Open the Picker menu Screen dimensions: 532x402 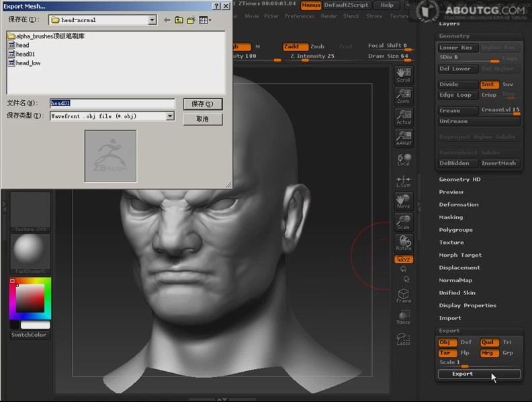tap(271, 16)
